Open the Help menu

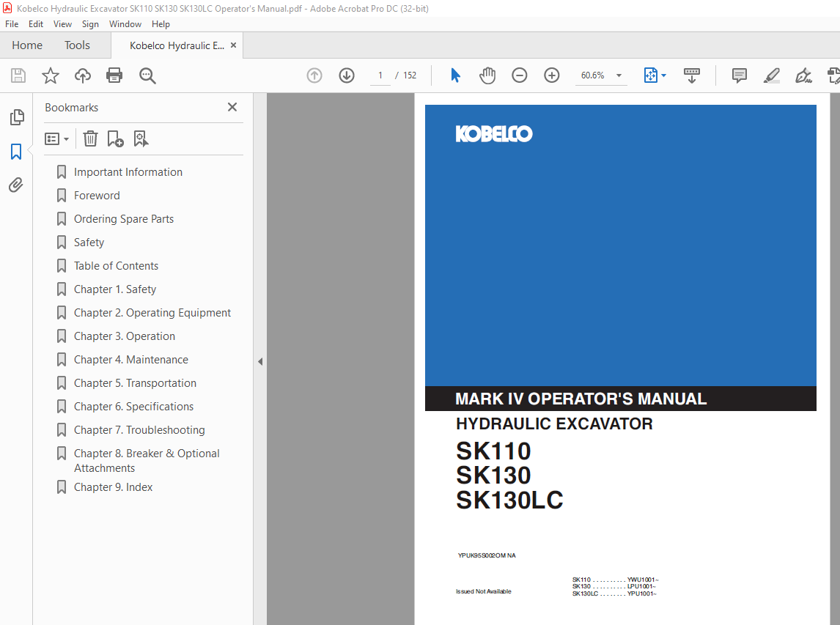click(x=161, y=24)
